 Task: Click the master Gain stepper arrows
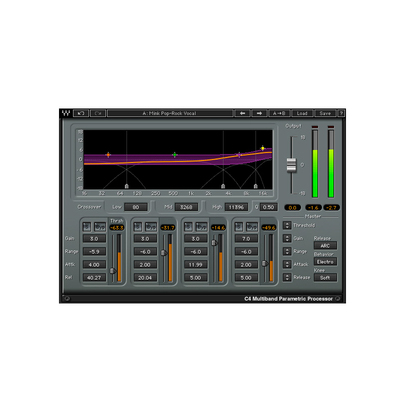pyautogui.click(x=287, y=238)
